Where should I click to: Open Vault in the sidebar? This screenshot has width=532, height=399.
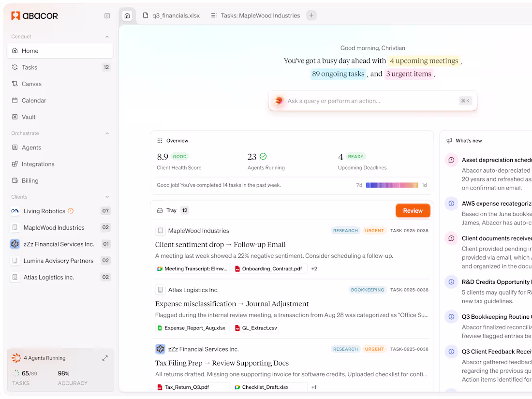pyautogui.click(x=60, y=117)
